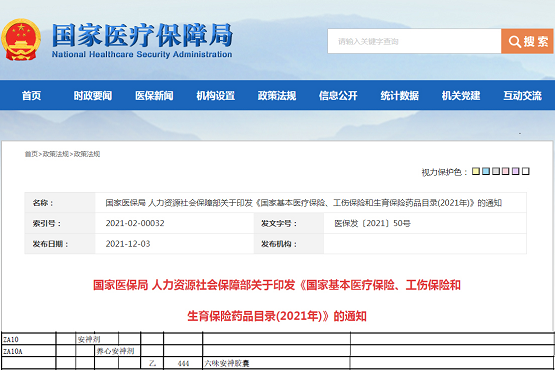Open the 首页 navigation item
The height and width of the screenshot is (370, 555).
tap(32, 96)
